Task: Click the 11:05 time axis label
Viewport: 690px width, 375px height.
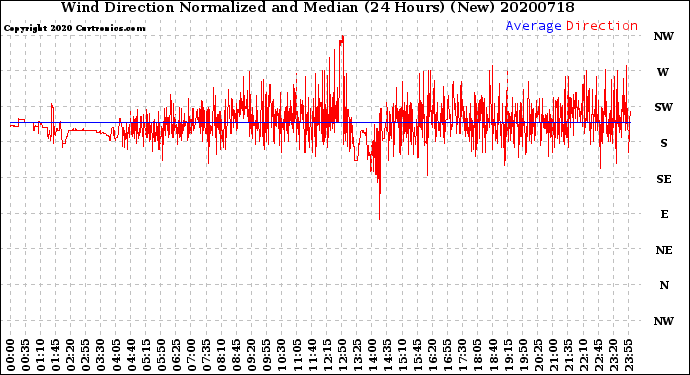Action: click(297, 355)
